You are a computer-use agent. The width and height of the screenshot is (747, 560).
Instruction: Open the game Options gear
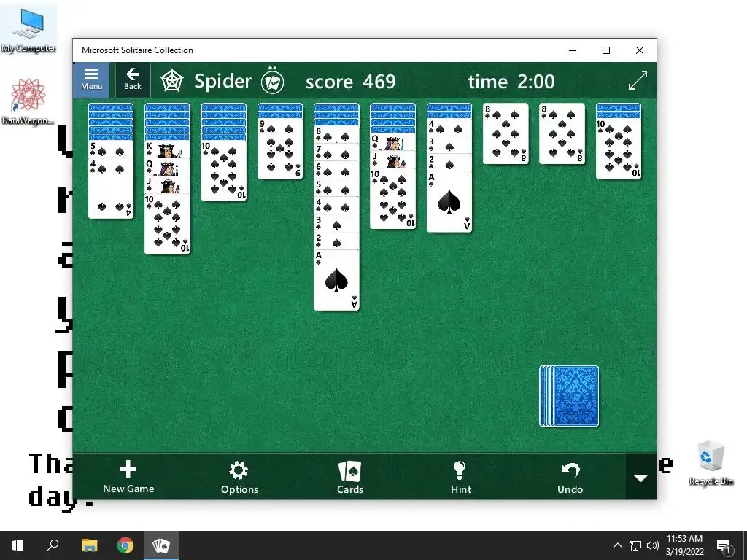coord(239,477)
